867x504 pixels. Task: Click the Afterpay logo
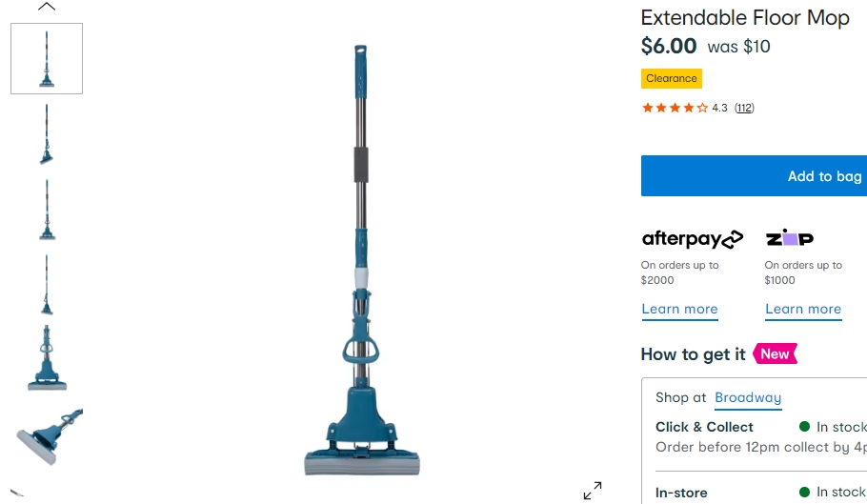[693, 239]
